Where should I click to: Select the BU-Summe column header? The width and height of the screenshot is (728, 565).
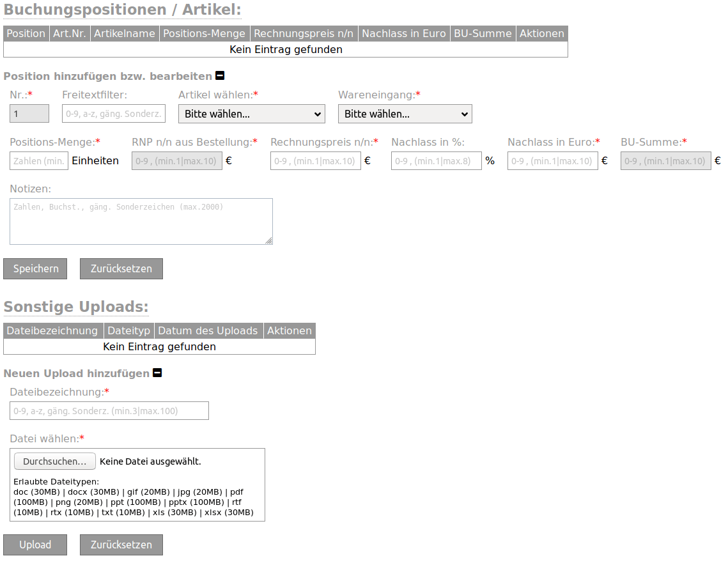(483, 33)
